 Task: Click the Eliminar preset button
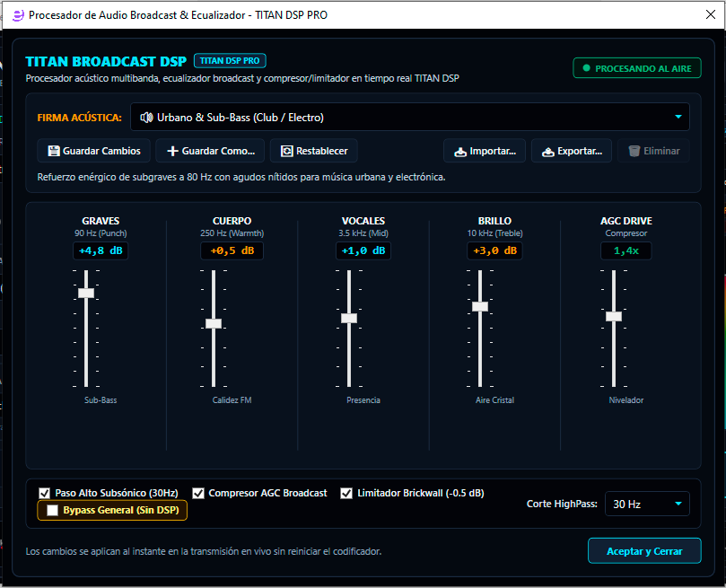point(654,151)
